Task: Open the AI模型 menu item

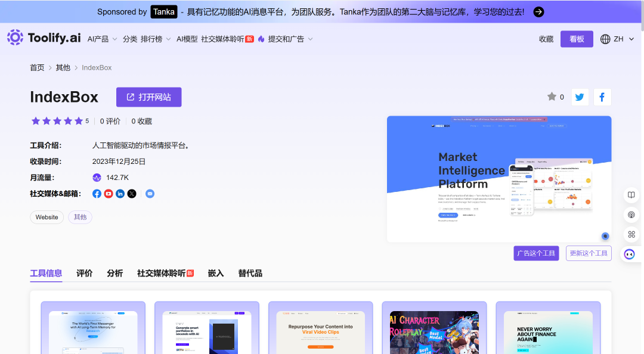Action: click(187, 39)
